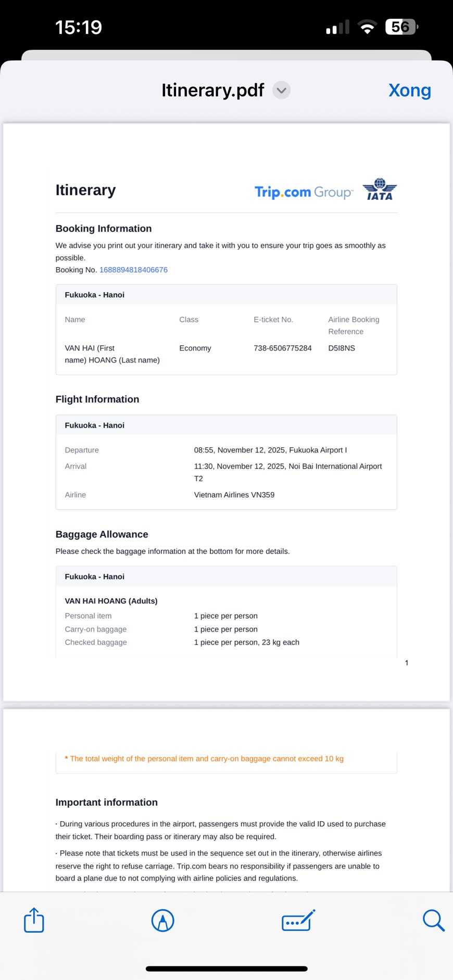453x980 pixels.
Task: Tap the form fill icon
Action: (298, 920)
